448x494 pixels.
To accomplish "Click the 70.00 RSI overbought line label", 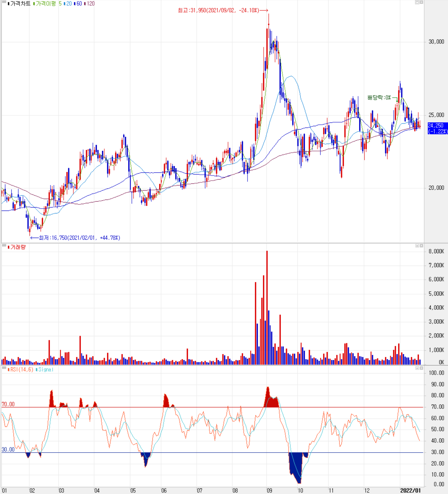I will (x=8, y=404).
